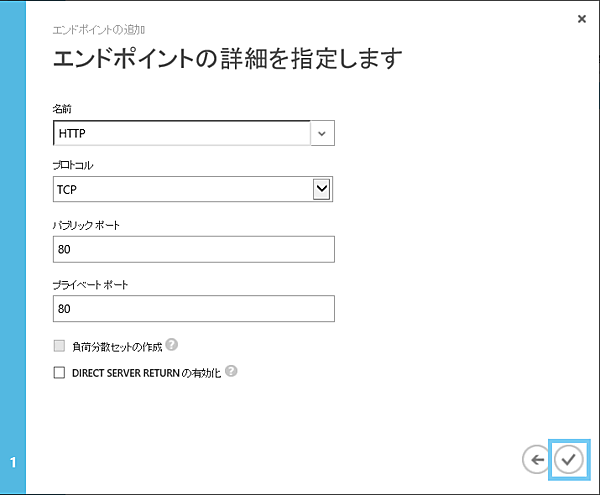The width and height of the screenshot is (600, 495).
Task: Click the 名前 label
Action: click(62, 107)
